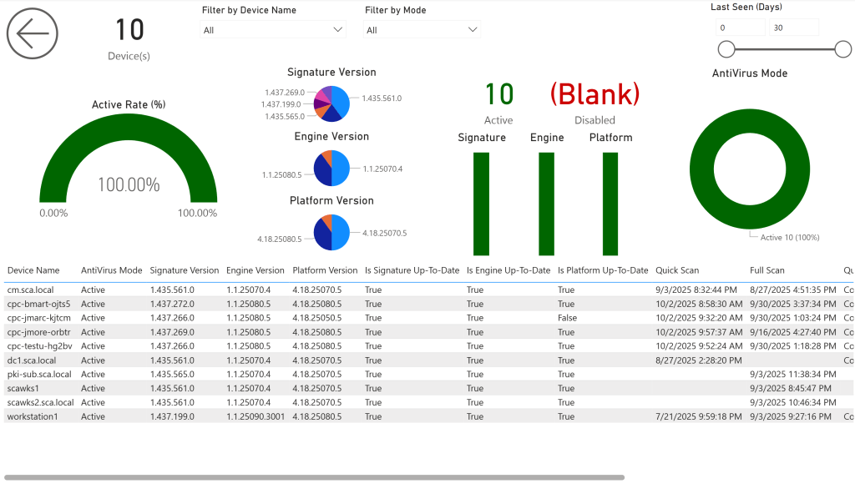The height and width of the screenshot is (504, 855).
Task: Select the green Signature bar in chart
Action: click(x=481, y=204)
